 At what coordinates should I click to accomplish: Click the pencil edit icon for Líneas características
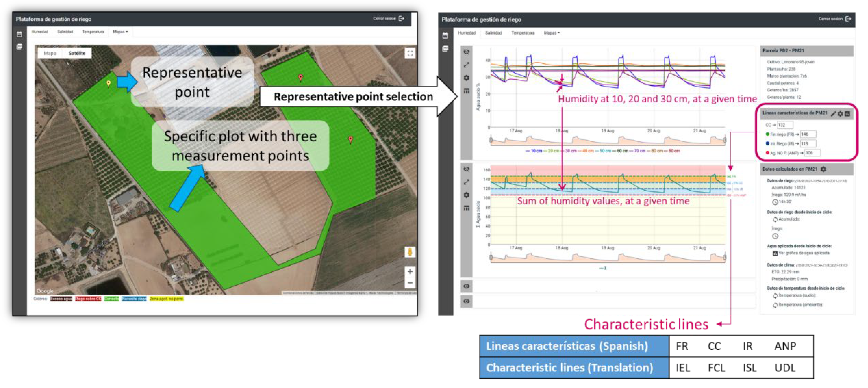pos(833,113)
